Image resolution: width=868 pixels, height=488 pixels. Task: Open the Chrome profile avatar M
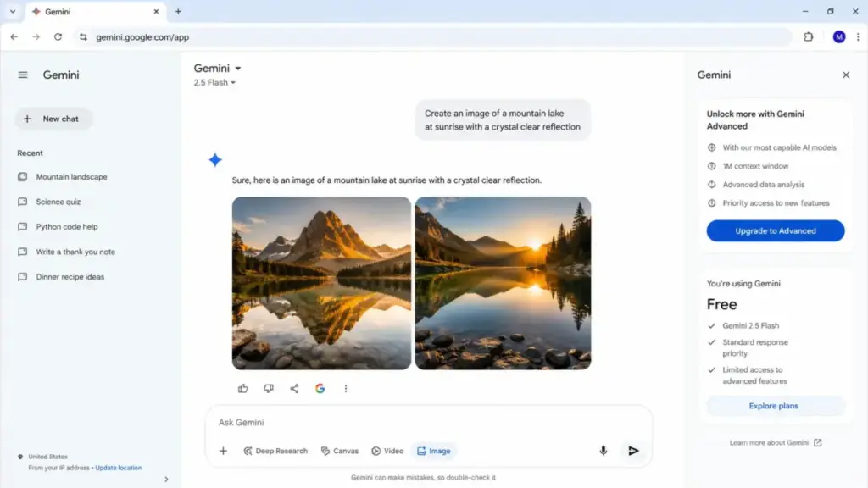point(839,37)
